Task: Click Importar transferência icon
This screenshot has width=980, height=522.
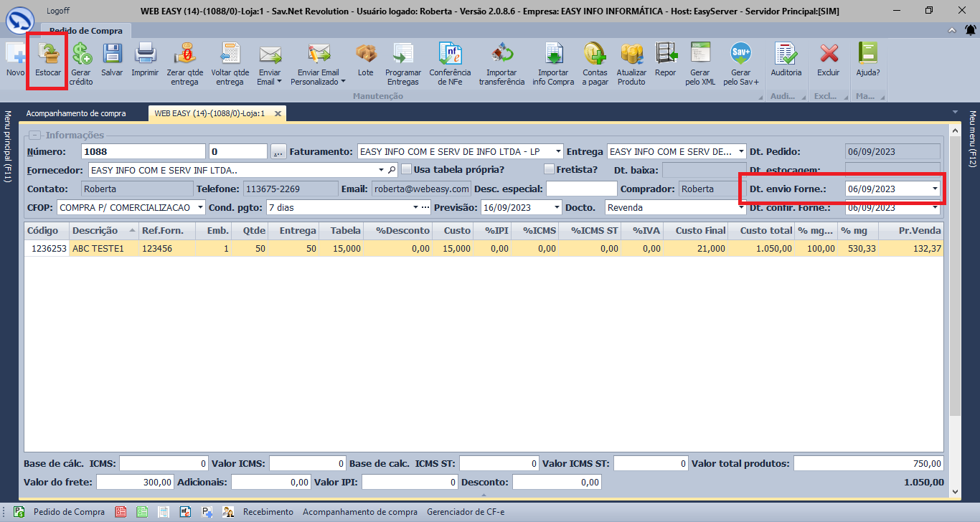Action: click(x=501, y=54)
